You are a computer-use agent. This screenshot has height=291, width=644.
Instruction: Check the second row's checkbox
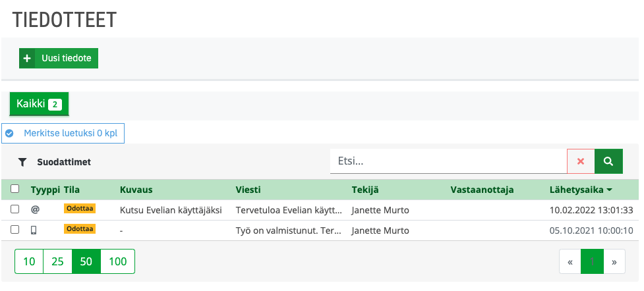coord(15,230)
